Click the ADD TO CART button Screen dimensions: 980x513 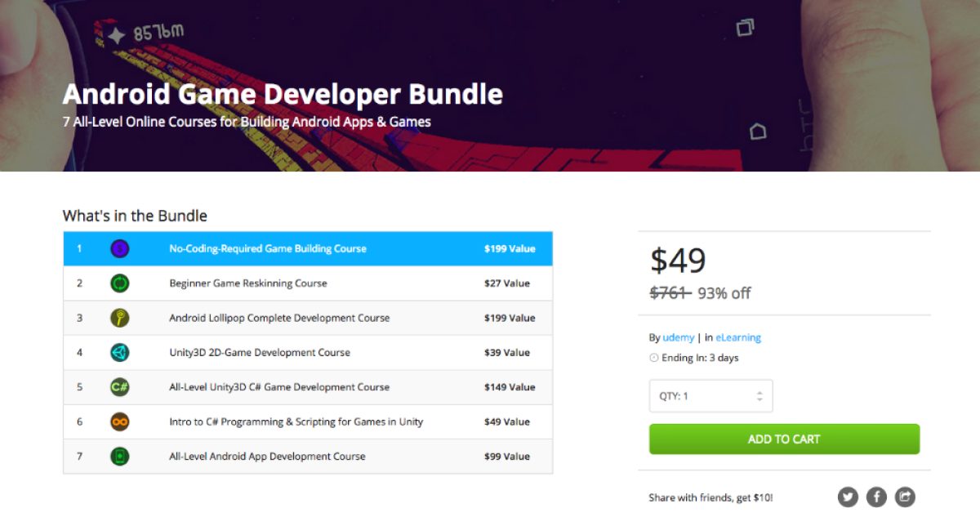tap(784, 439)
